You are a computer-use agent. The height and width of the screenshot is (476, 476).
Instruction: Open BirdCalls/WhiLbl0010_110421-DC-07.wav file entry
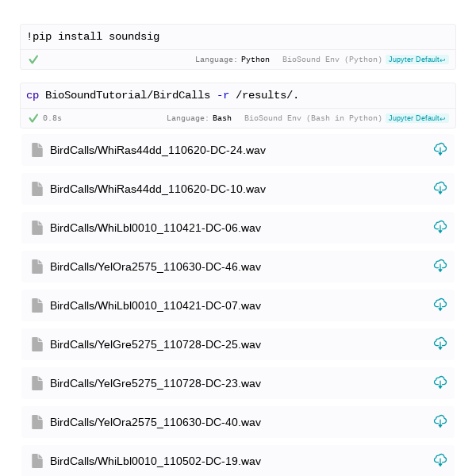(x=238, y=305)
